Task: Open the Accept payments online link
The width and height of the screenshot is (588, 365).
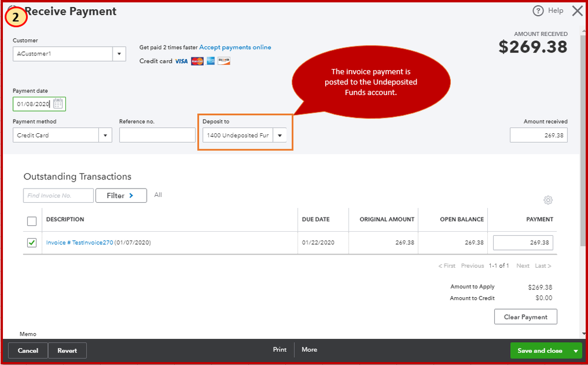Action: tap(235, 47)
